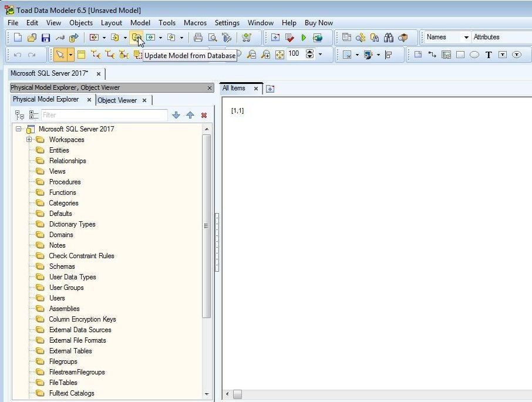The image size is (532, 402).
Task: Select the Entities folder in tree
Action: (59, 150)
